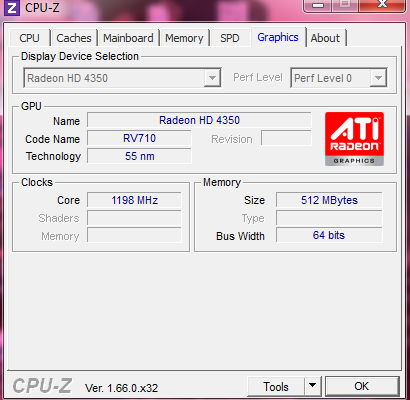The image size is (410, 400).
Task: Click the Core clock 1198 MHz field
Action: point(134,200)
